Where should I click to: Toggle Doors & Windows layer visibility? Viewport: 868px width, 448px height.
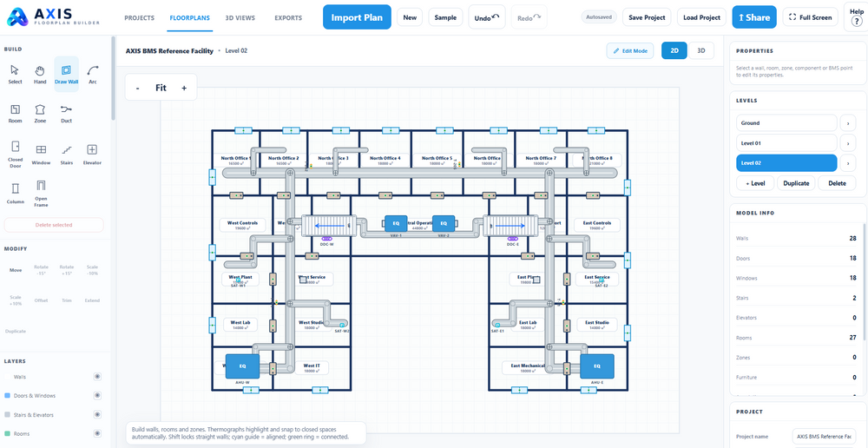tap(97, 395)
